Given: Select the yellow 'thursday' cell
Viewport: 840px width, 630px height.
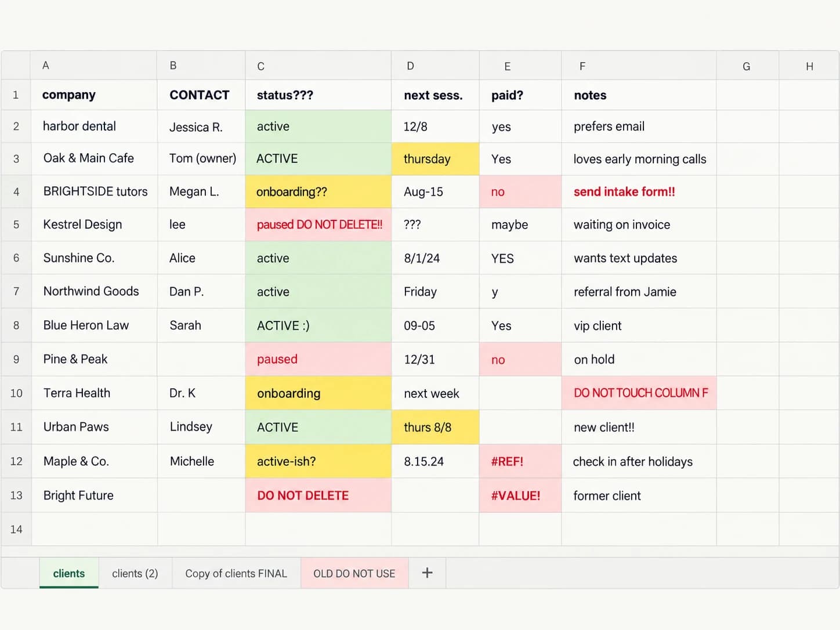Looking at the screenshot, I should click(435, 159).
